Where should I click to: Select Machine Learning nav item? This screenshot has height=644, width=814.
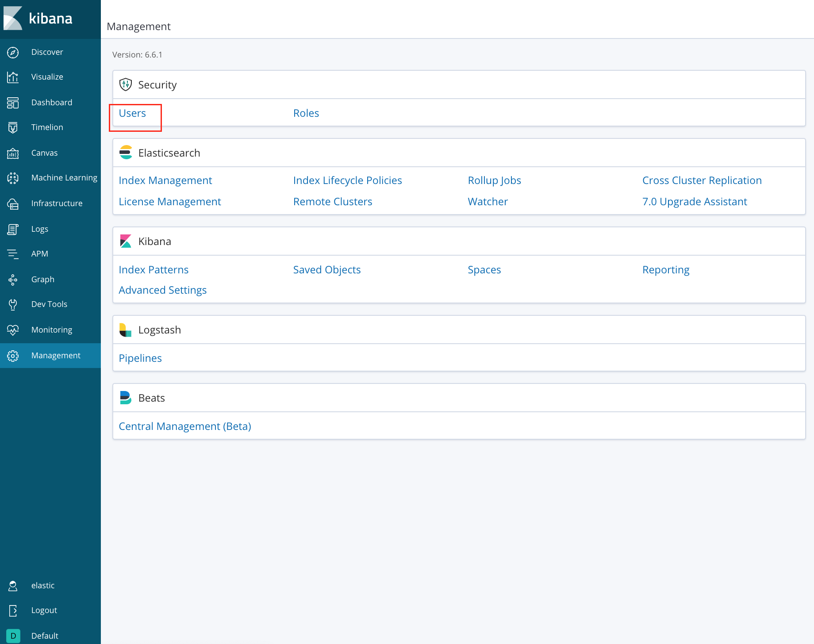[64, 178]
